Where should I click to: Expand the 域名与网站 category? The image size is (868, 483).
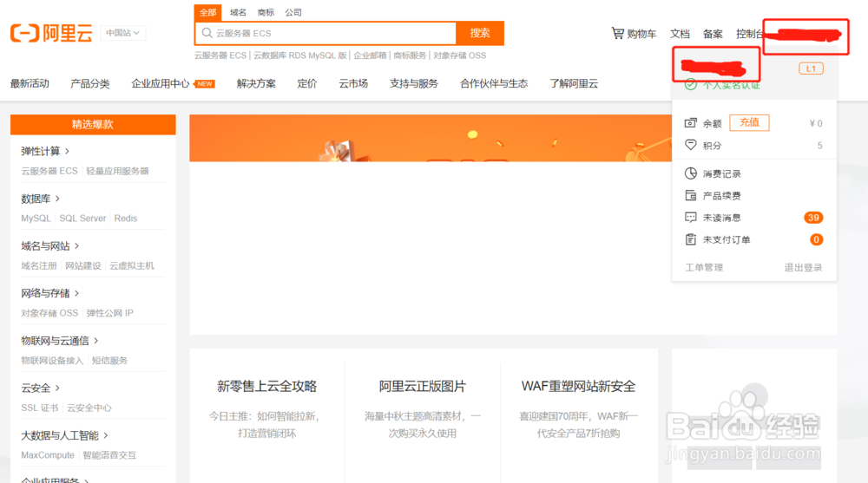[x=50, y=245]
